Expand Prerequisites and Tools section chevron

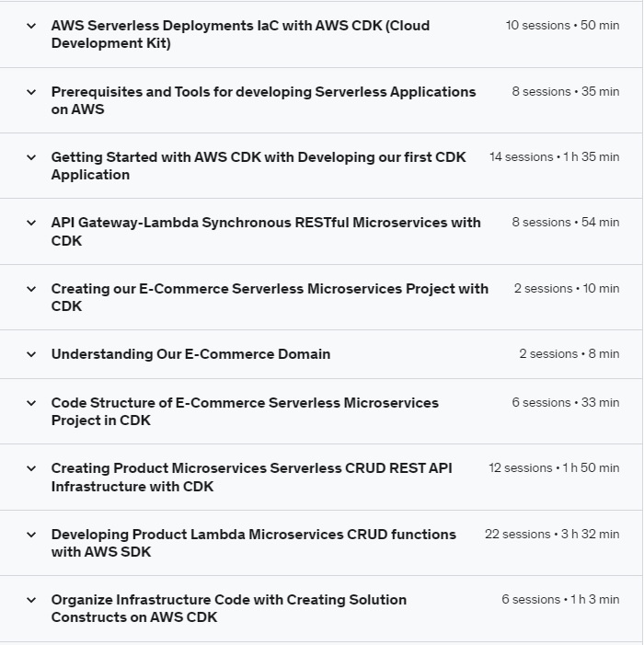31,92
